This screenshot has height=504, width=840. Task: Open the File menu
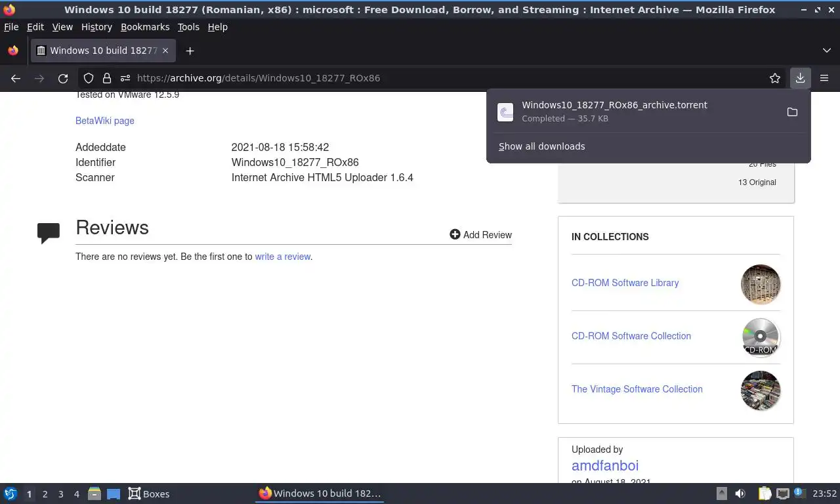point(11,27)
